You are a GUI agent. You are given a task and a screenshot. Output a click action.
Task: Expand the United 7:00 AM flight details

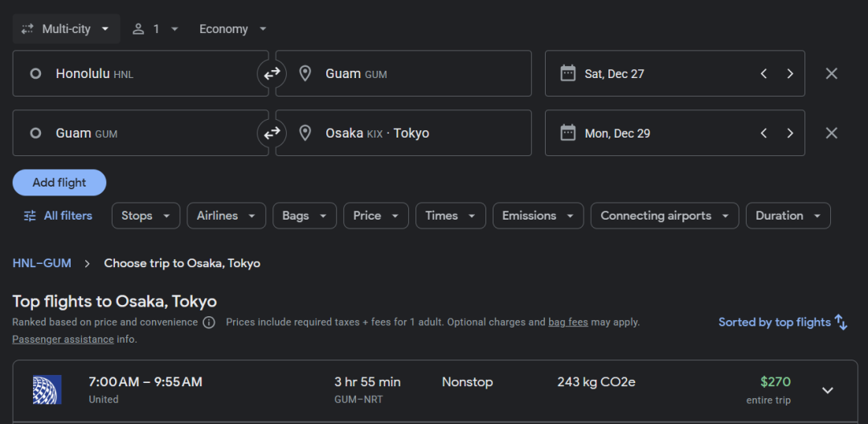827,390
